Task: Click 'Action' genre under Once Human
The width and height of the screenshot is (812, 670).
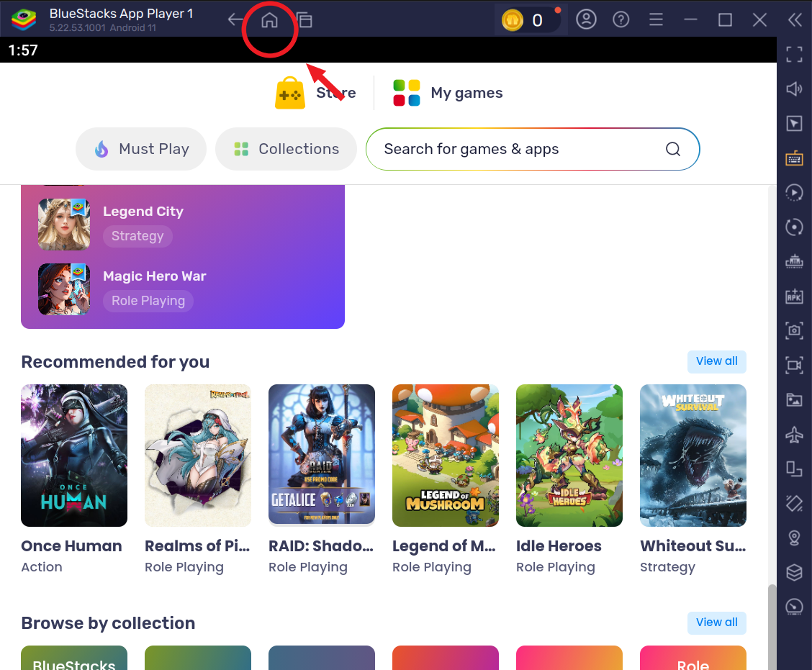Action: (x=42, y=568)
